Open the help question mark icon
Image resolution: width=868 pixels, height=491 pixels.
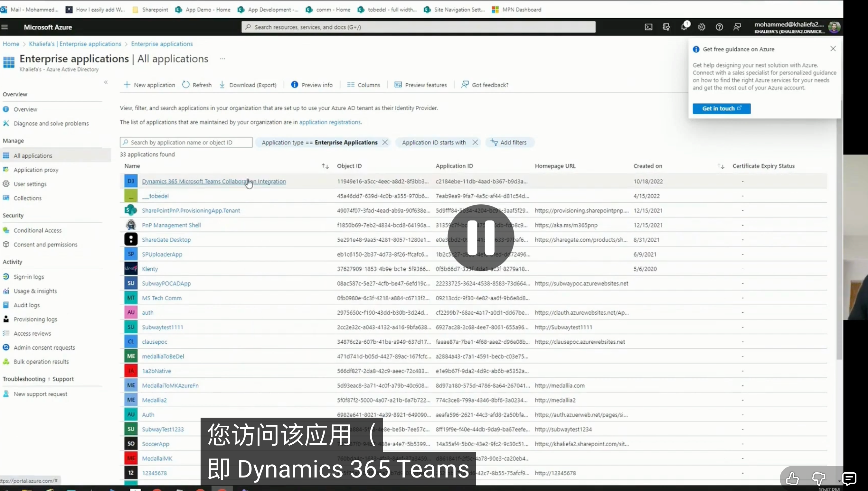click(x=719, y=27)
